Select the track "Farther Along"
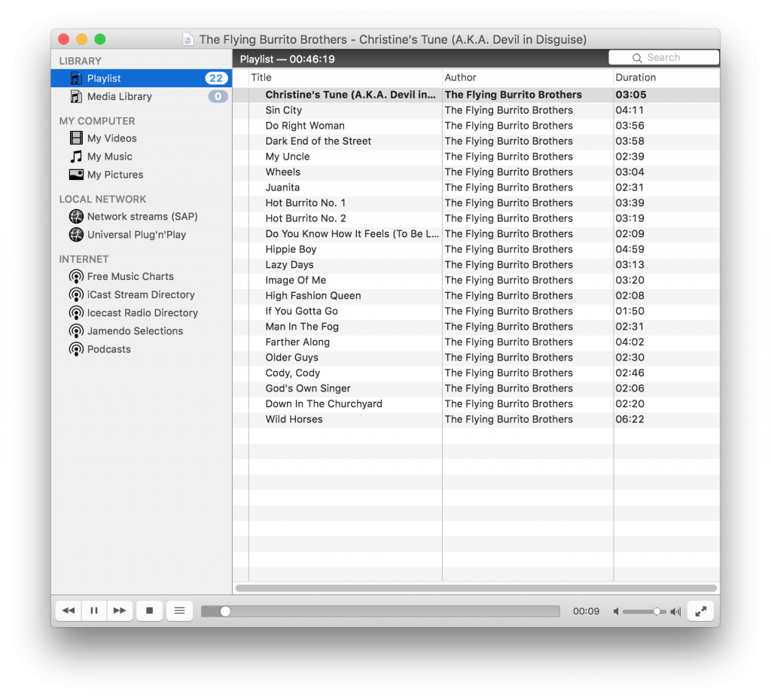The width and height of the screenshot is (771, 700). [x=476, y=342]
